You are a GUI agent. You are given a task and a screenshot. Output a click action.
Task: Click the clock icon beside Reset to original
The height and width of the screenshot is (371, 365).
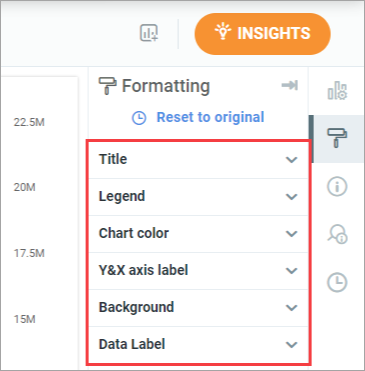139,118
